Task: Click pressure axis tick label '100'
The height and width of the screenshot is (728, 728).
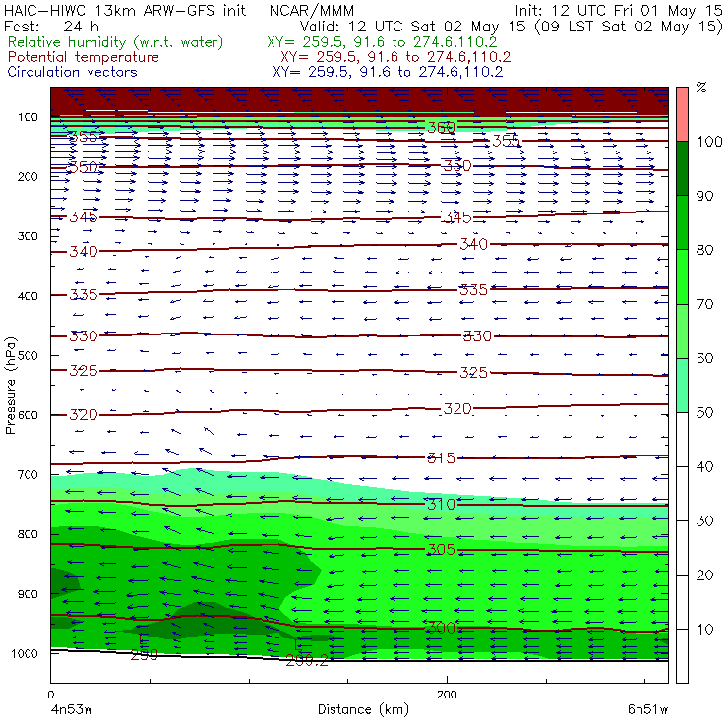Action: [28, 117]
